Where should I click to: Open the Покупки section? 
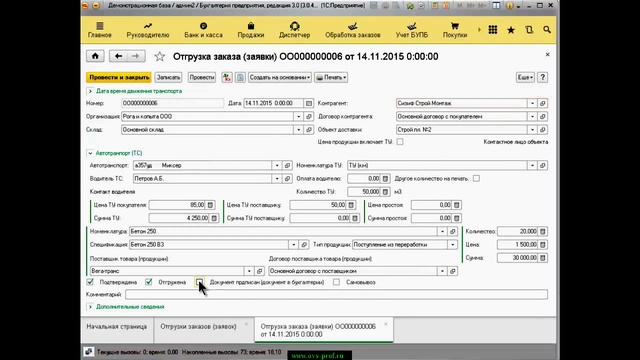pyautogui.click(x=455, y=30)
